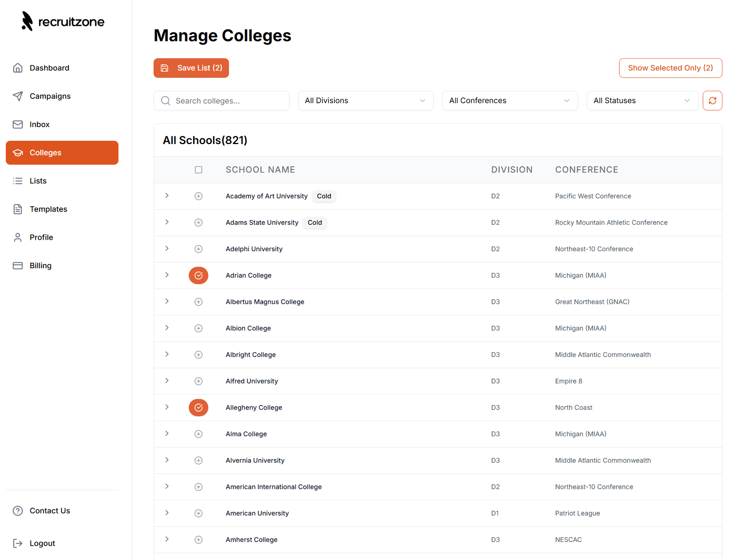The width and height of the screenshot is (755, 560).
Task: Click the refresh filters icon button
Action: pyautogui.click(x=712, y=101)
